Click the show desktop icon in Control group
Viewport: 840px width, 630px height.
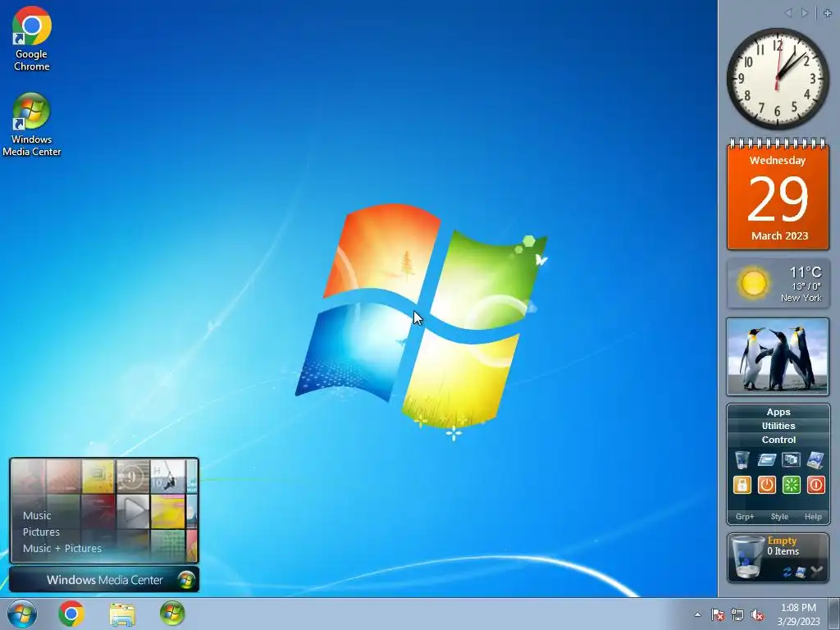click(x=815, y=460)
